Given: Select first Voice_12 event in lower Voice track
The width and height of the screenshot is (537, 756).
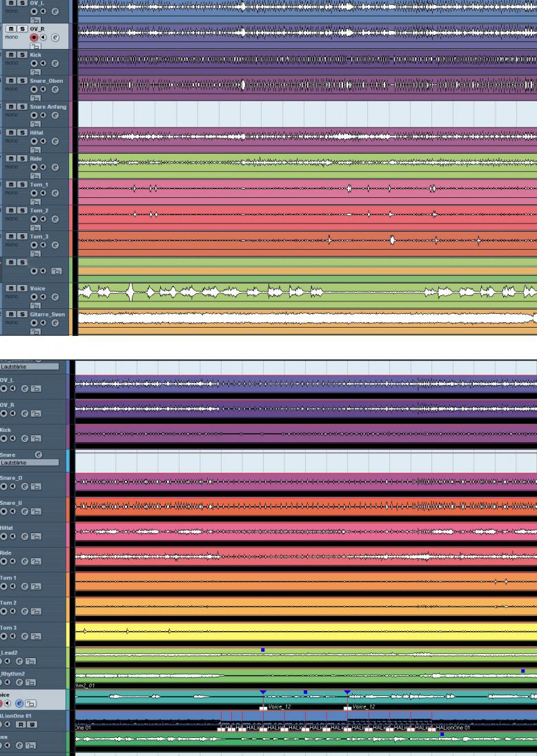Looking at the screenshot, I should (x=305, y=700).
